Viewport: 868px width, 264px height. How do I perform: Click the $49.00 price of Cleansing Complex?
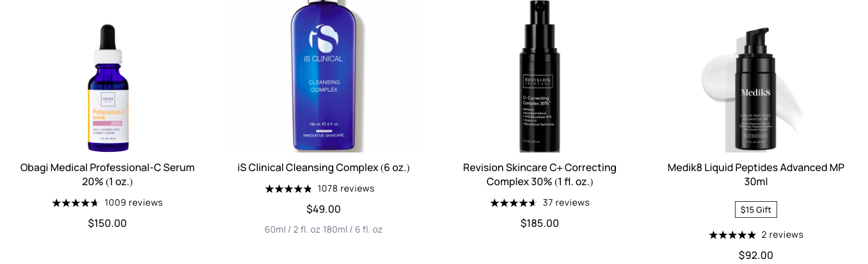tap(324, 209)
